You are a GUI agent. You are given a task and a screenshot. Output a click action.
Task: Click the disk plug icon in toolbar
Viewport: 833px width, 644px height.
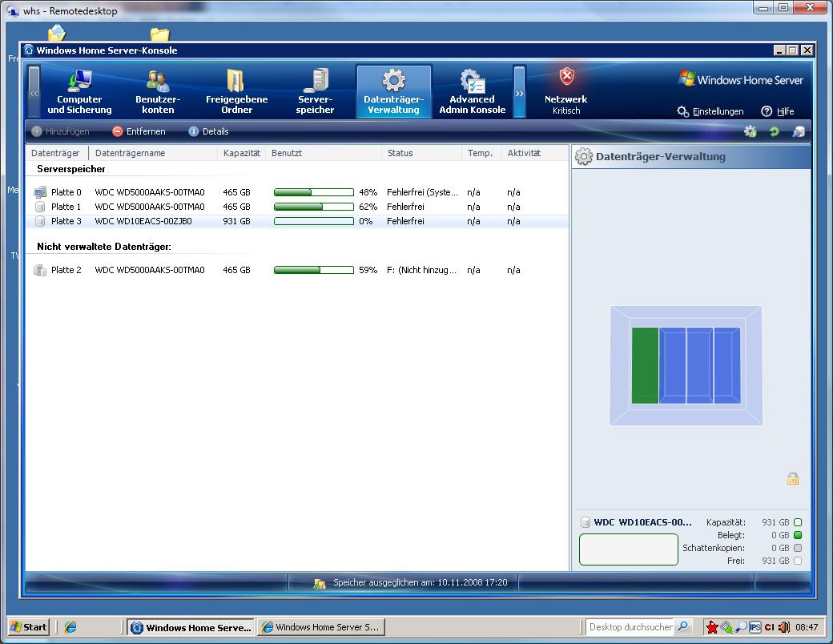799,131
